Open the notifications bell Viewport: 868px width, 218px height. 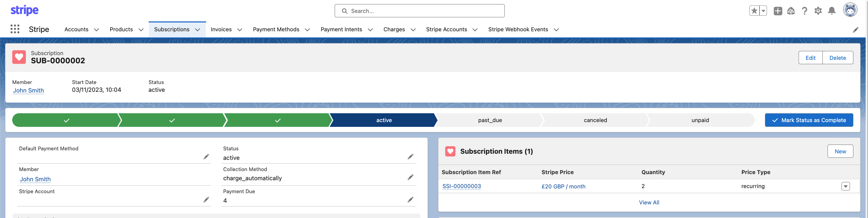click(832, 11)
